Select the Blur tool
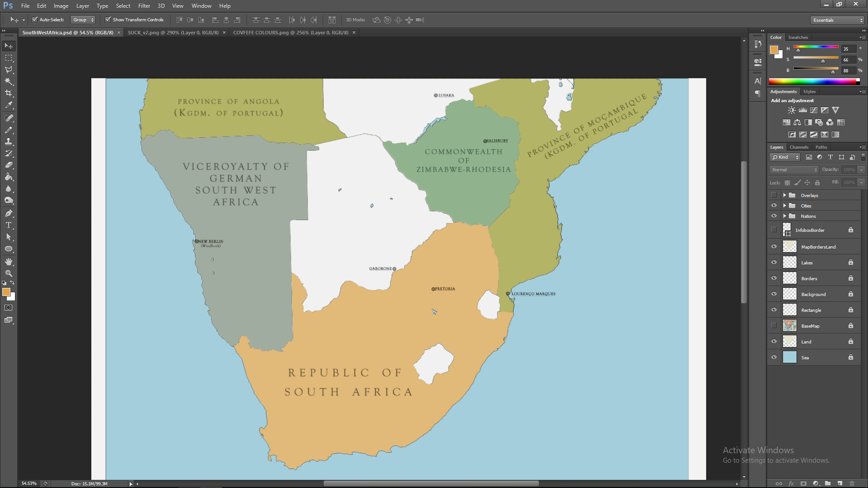The image size is (868, 488). click(x=9, y=189)
